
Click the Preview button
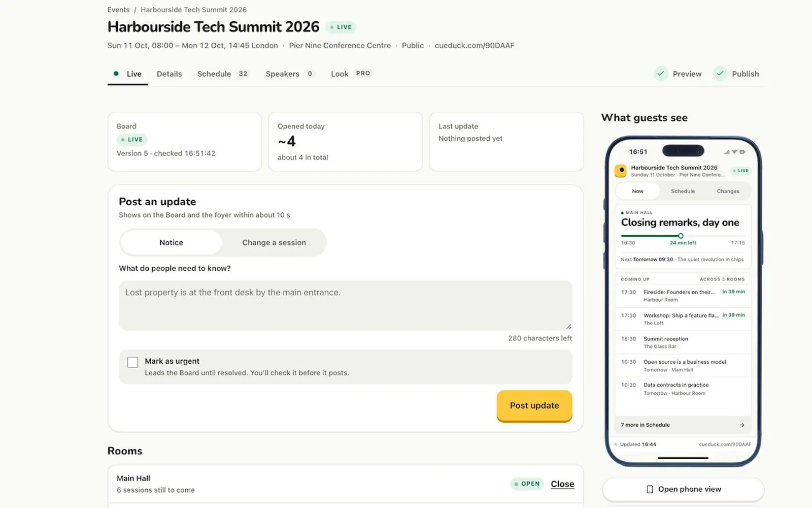click(x=678, y=74)
